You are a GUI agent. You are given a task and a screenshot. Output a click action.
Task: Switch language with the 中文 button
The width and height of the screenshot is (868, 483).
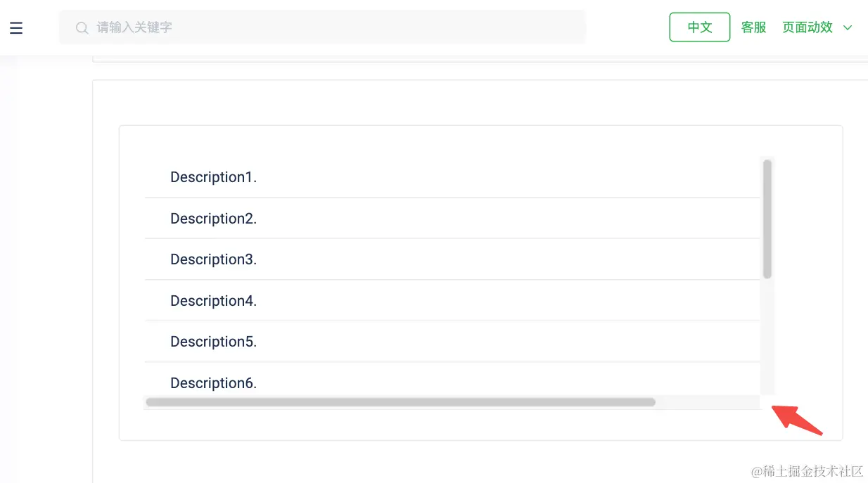pyautogui.click(x=700, y=27)
